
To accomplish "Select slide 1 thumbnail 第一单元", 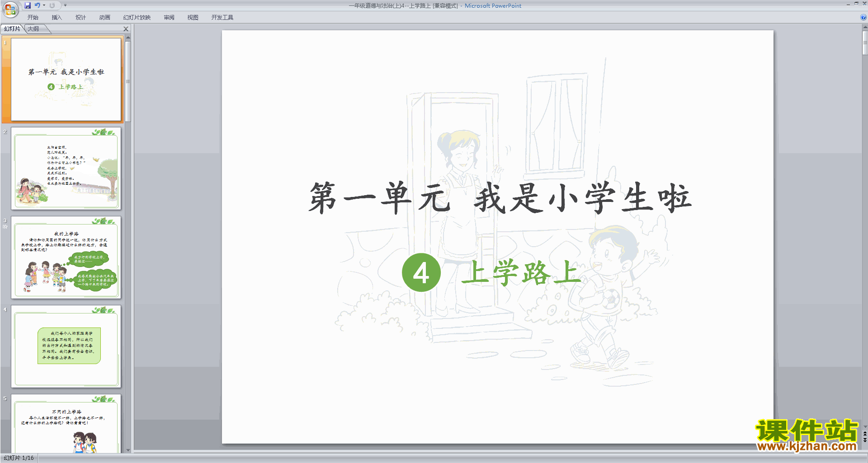I will tap(66, 79).
